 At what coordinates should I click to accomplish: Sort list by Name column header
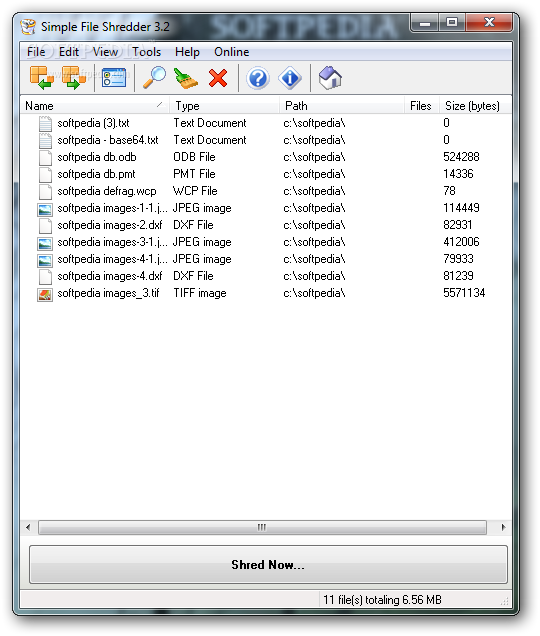95,106
